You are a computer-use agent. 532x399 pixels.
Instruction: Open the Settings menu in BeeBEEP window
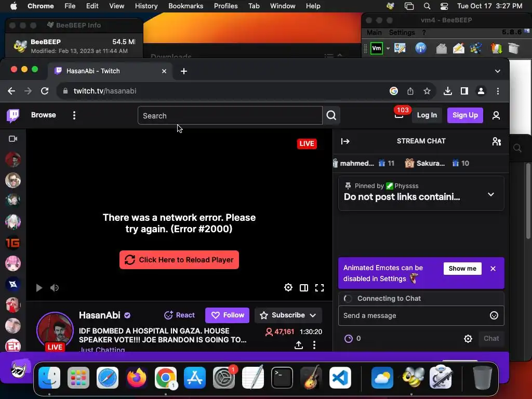tap(402, 32)
